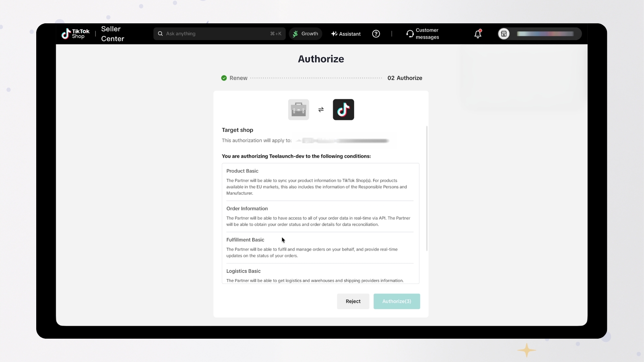Open the help question mark icon
Viewport: 644px width, 362px height.
click(376, 34)
